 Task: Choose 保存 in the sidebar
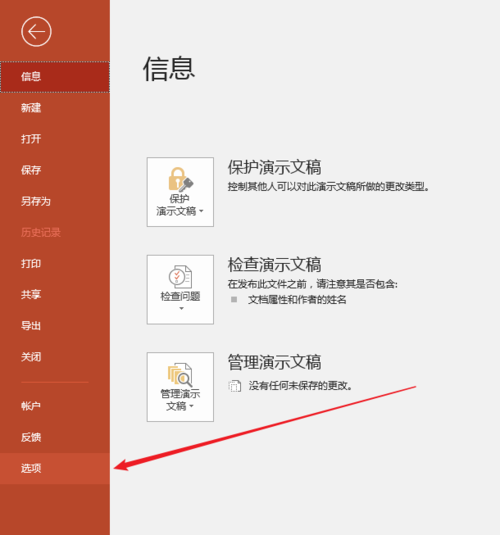coord(55,170)
